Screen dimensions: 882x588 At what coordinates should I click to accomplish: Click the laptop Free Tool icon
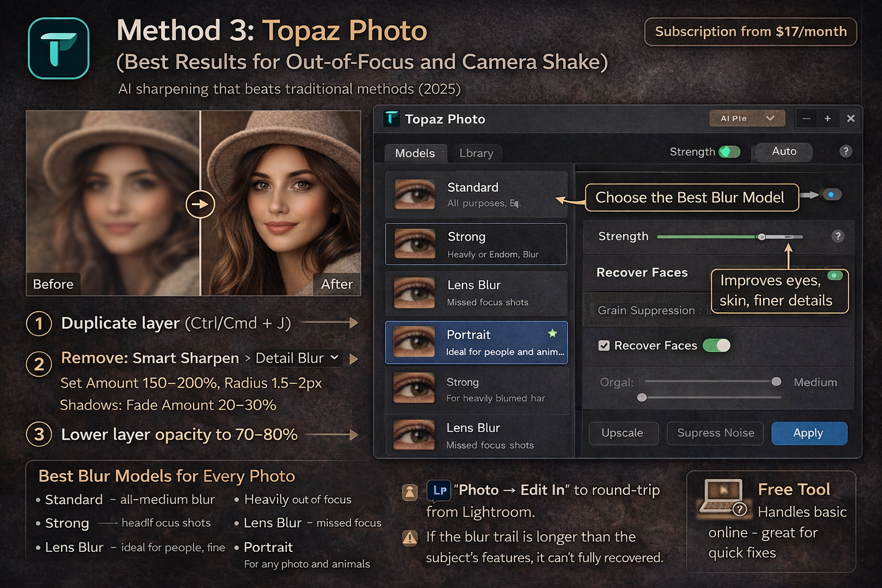coord(723,498)
